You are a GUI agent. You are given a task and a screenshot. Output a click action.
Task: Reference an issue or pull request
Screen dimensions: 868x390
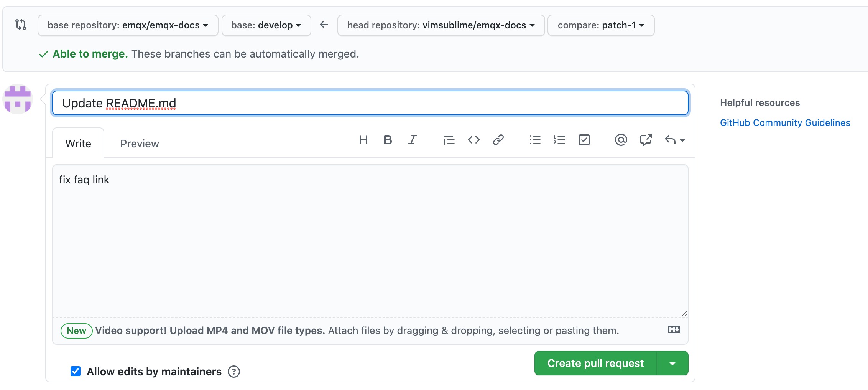(x=646, y=140)
